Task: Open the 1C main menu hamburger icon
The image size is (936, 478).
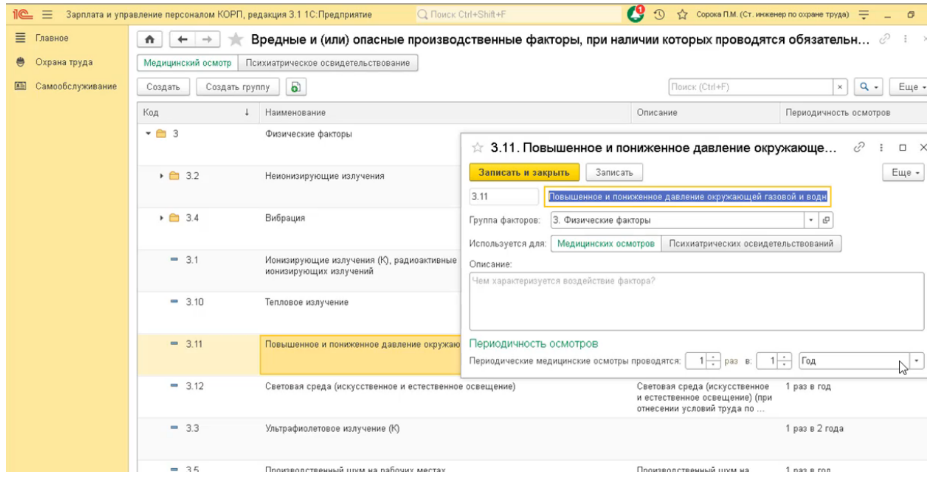Action: (47, 14)
